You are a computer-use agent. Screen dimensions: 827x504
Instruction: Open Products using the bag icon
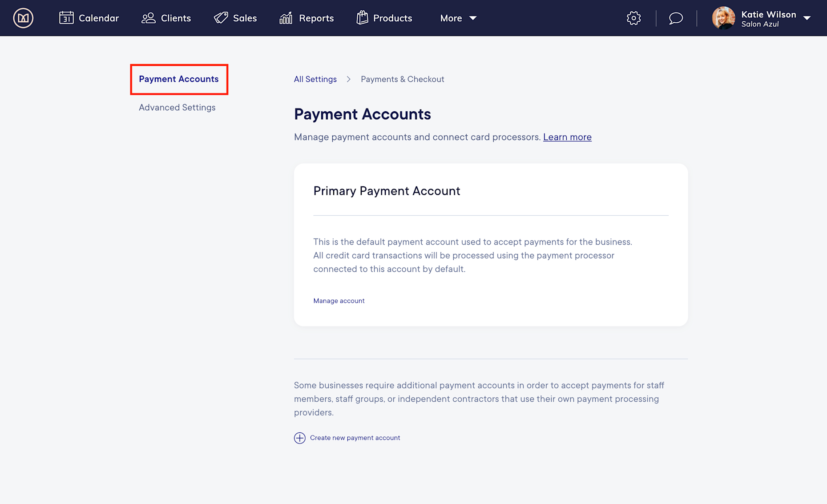click(x=363, y=18)
